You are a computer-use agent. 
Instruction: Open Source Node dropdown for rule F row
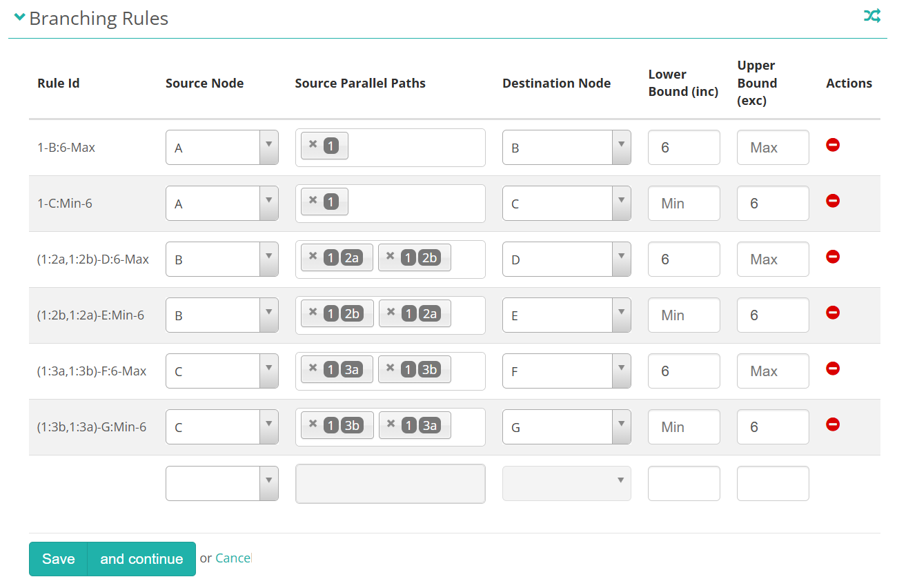tap(222, 371)
